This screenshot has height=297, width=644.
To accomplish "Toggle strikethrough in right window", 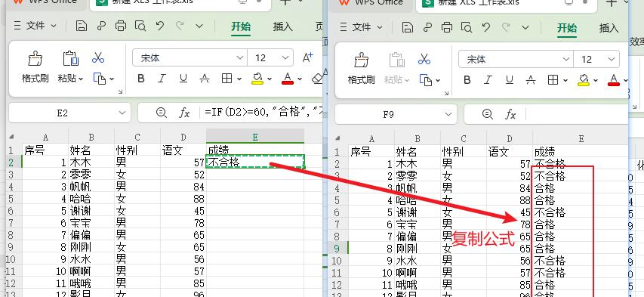I will tap(531, 80).
